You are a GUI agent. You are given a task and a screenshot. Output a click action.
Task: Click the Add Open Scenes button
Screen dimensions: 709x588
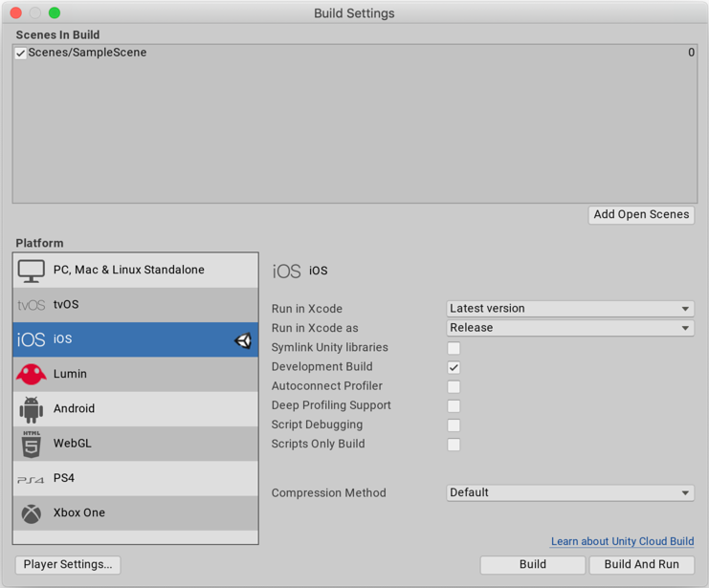click(641, 215)
